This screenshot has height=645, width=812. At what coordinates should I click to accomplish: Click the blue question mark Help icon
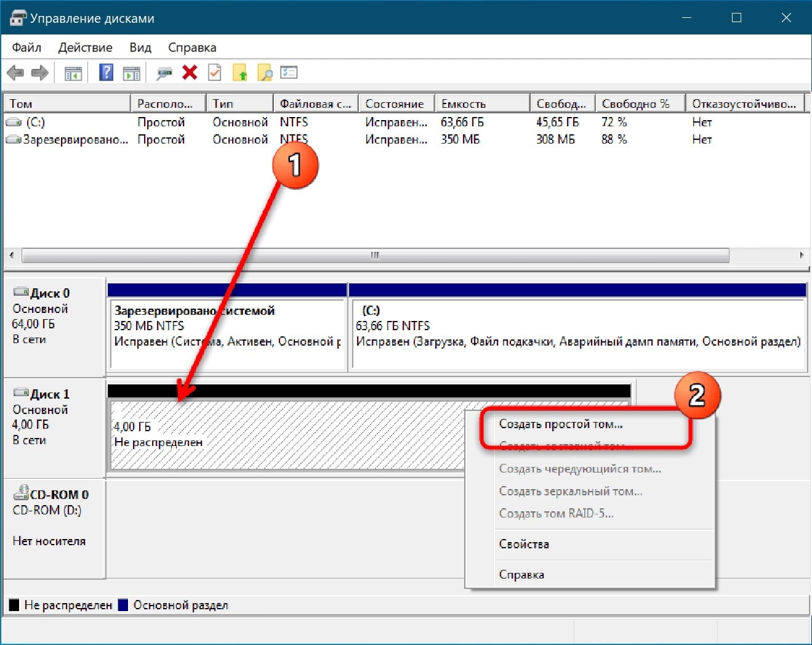click(x=106, y=73)
